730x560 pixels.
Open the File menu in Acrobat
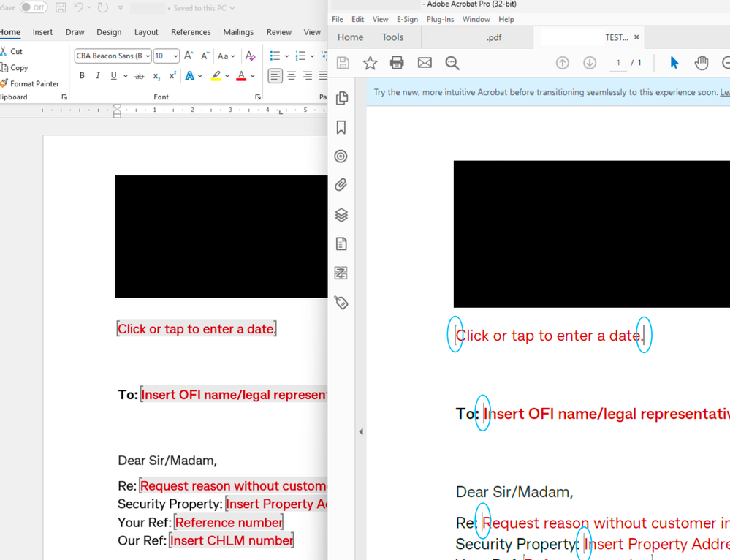pos(338,19)
